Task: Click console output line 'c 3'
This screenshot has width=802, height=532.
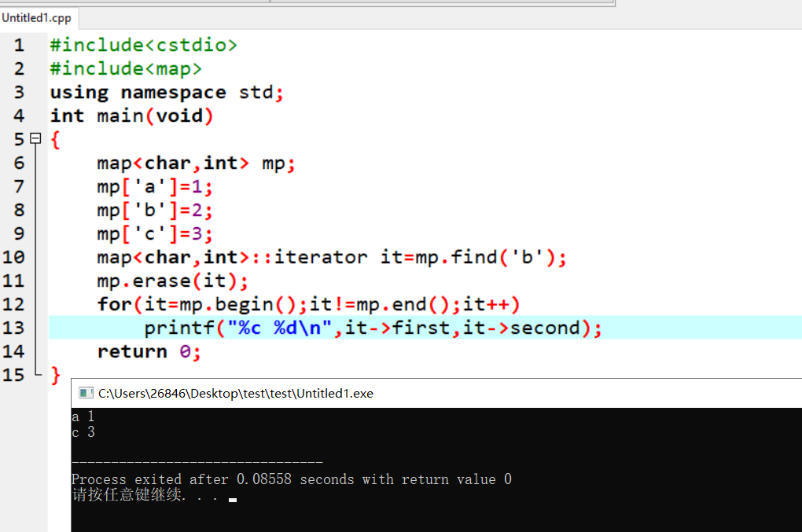Action: click(x=83, y=432)
